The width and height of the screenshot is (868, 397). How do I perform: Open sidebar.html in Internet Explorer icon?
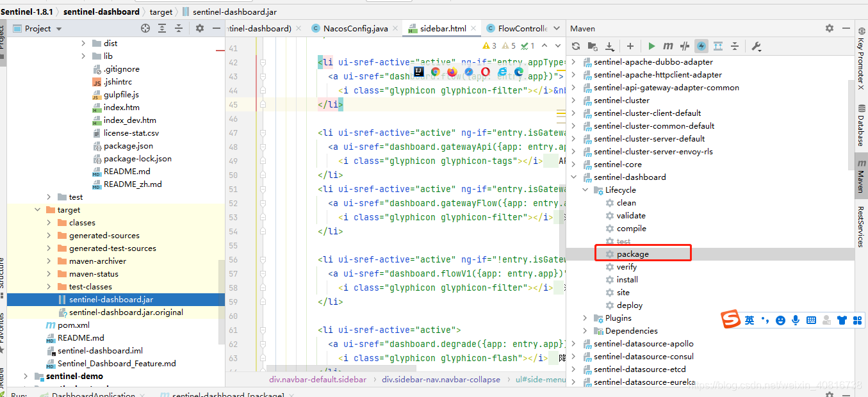502,72
